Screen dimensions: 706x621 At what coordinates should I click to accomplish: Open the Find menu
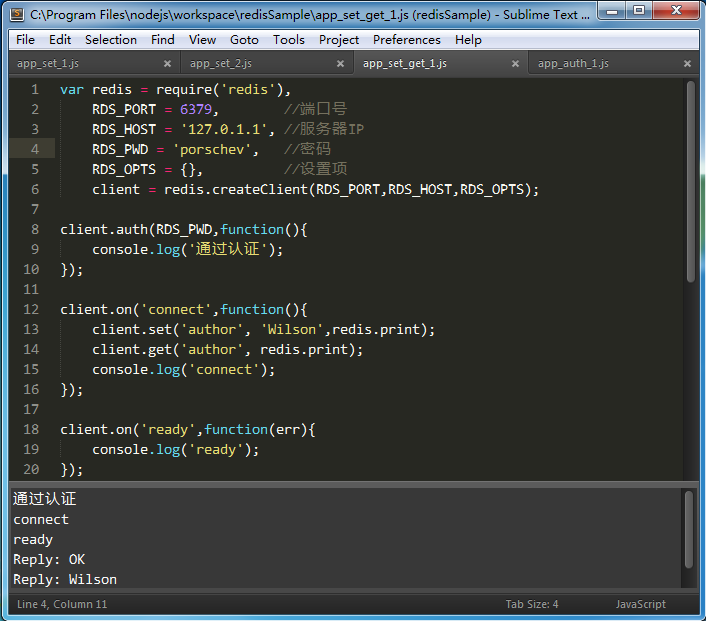163,40
